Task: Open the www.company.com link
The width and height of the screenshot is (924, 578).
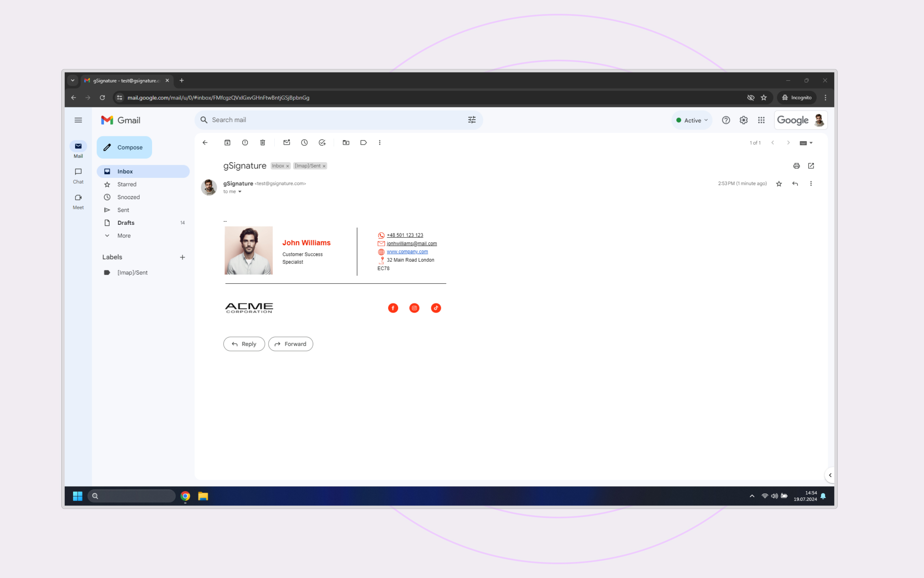Action: coord(407,251)
